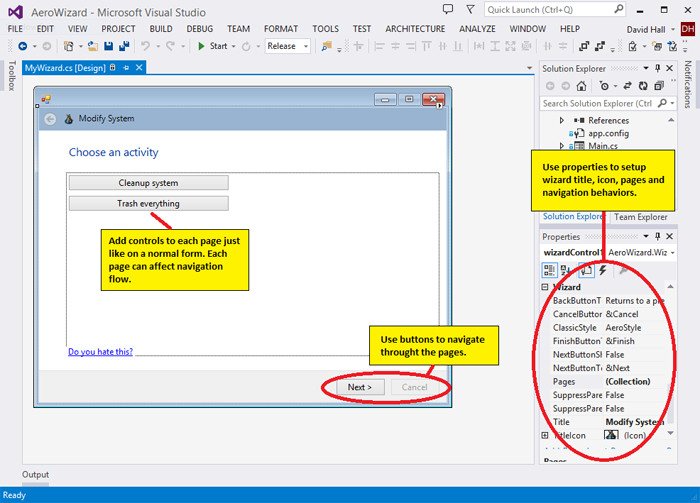Click the Refresh icon in Solution Explorer
This screenshot has width=700, height=503.
click(643, 86)
